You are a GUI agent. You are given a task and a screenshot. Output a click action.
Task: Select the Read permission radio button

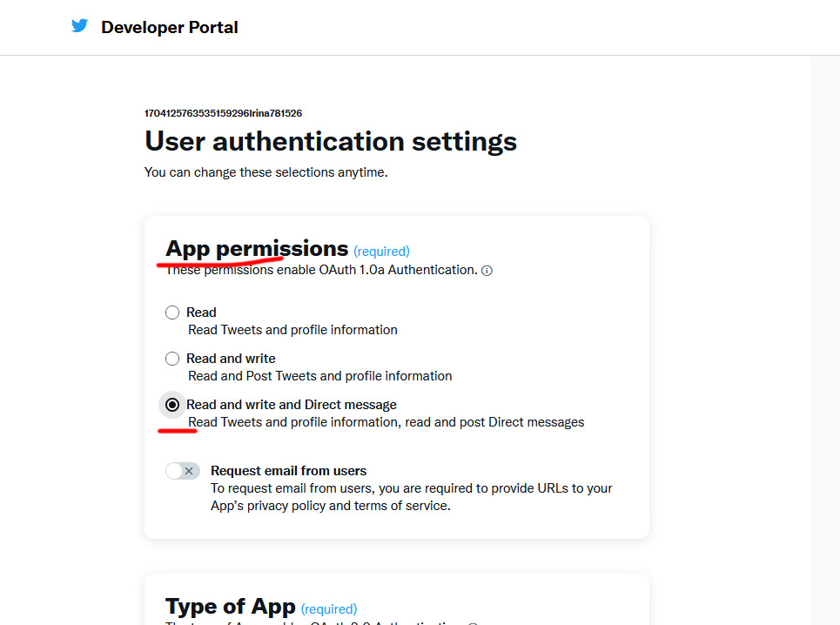coord(172,312)
